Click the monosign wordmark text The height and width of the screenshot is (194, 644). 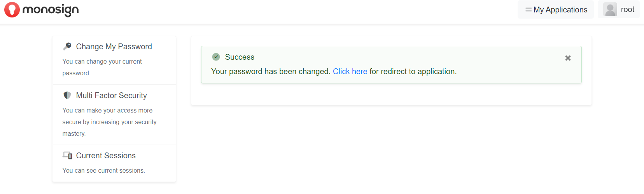pos(51,10)
